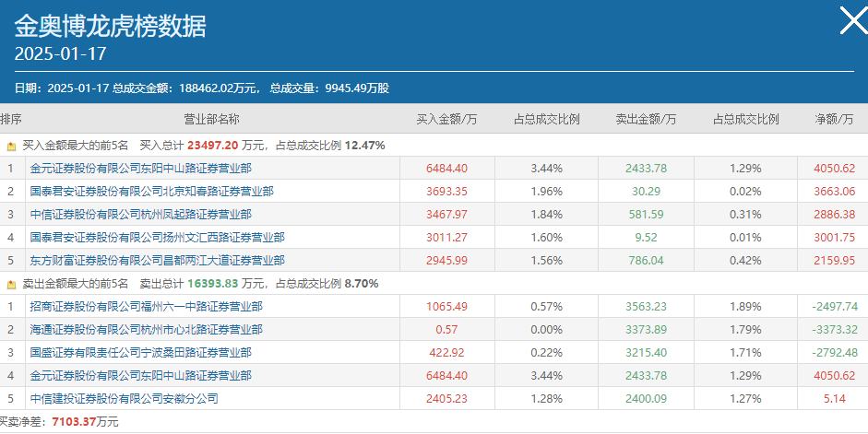This screenshot has height=434, width=868.
Task: Click the 营业部名称 column header
Action: pyautogui.click(x=211, y=119)
